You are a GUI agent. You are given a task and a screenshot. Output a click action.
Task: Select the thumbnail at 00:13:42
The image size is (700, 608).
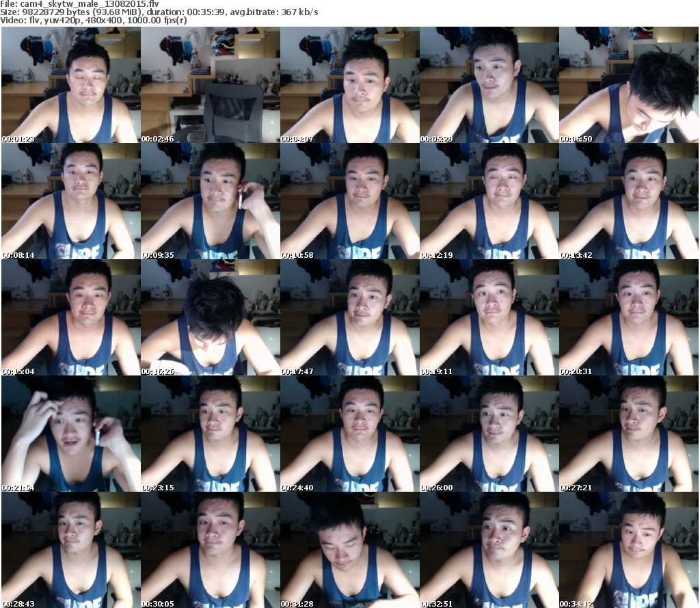pos(629,201)
